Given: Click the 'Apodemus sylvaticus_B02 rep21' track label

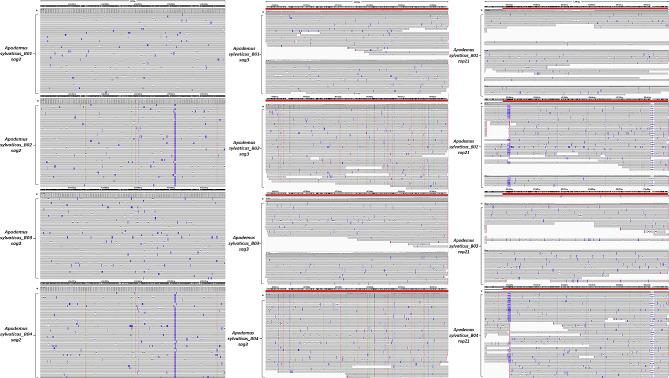Looking at the screenshot, I should 464,146.
